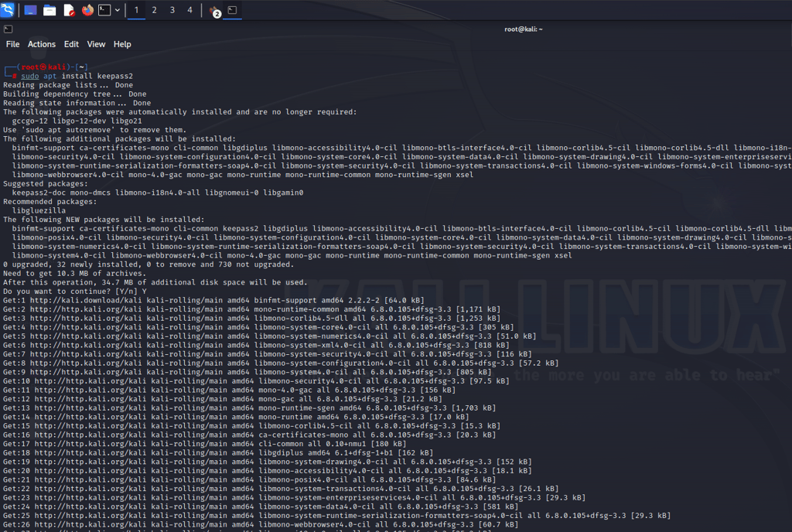Click 'Need to get 10.3 MB' line
This screenshot has height=532, width=792.
(x=75, y=274)
